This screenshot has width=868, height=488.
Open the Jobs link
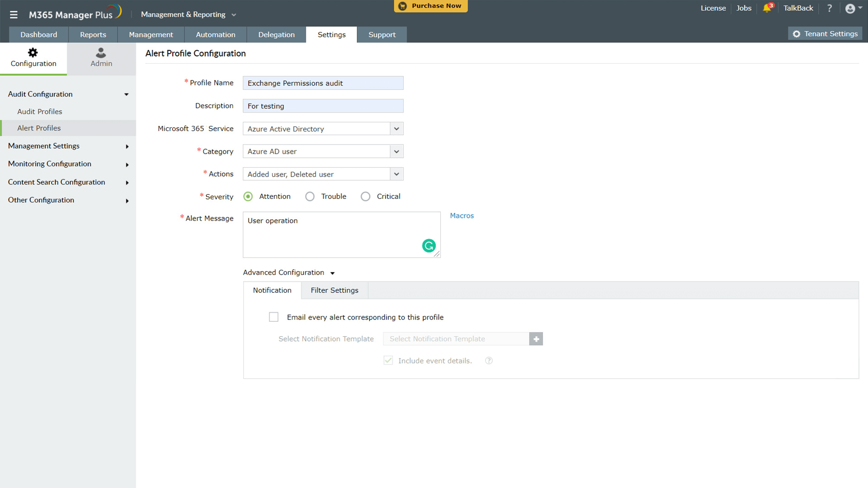coord(744,8)
